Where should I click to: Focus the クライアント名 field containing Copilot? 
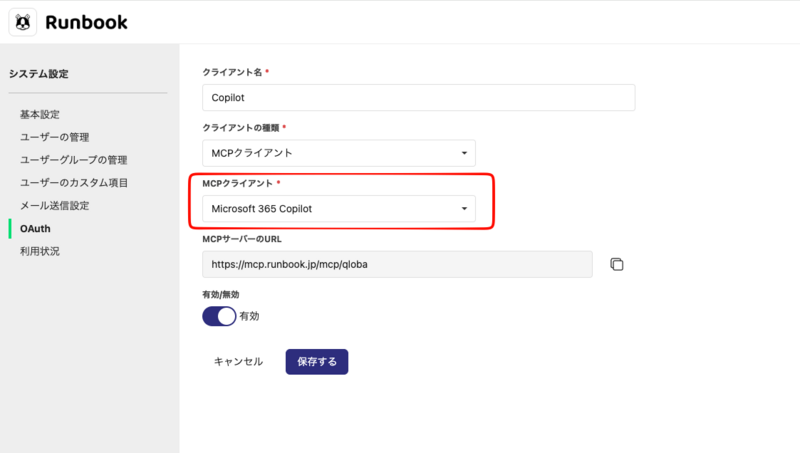tap(419, 97)
